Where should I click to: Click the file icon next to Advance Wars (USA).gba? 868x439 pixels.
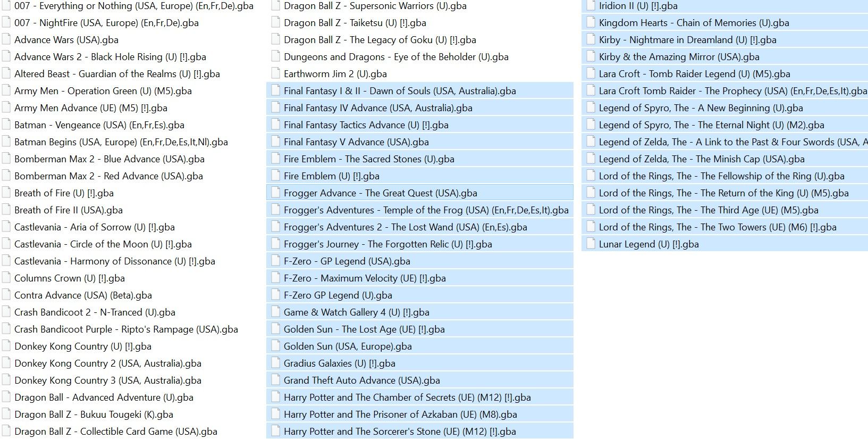pos(6,39)
